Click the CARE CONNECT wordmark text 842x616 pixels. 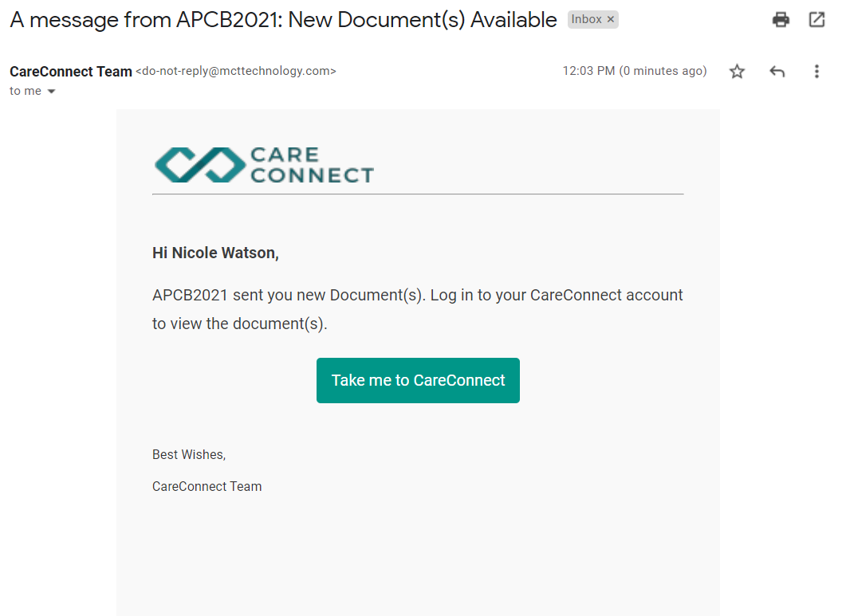pyautogui.click(x=312, y=165)
